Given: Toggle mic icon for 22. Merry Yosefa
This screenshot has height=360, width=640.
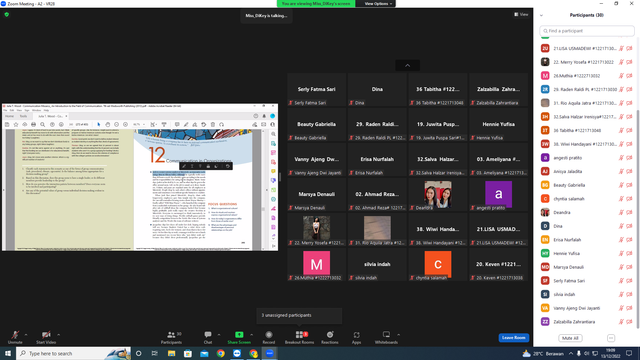Looking at the screenshot, I should tap(621, 62).
